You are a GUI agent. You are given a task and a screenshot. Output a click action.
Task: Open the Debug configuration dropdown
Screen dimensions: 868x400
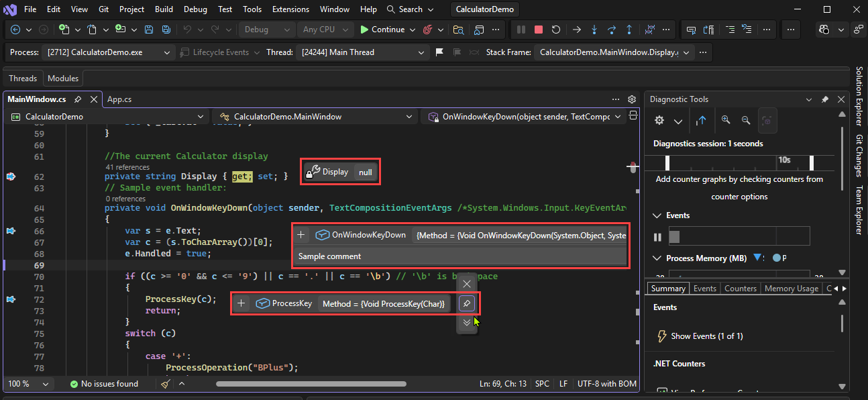[267, 30]
